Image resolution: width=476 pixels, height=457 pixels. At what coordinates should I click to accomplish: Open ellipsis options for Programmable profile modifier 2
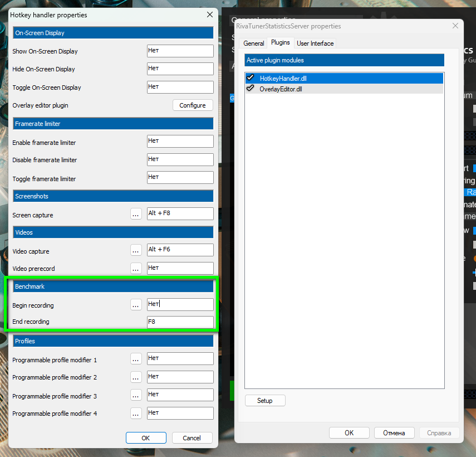pyautogui.click(x=136, y=377)
